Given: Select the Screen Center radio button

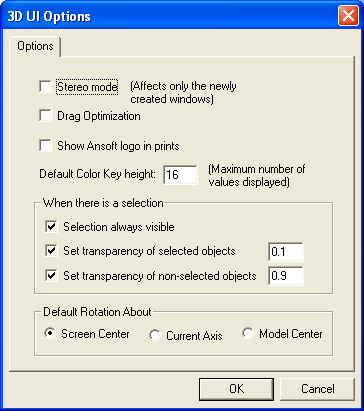Looking at the screenshot, I should point(50,334).
